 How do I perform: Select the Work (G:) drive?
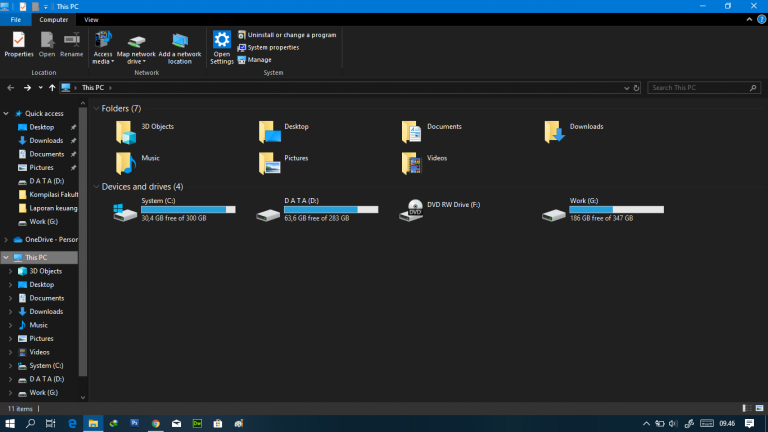click(x=603, y=210)
